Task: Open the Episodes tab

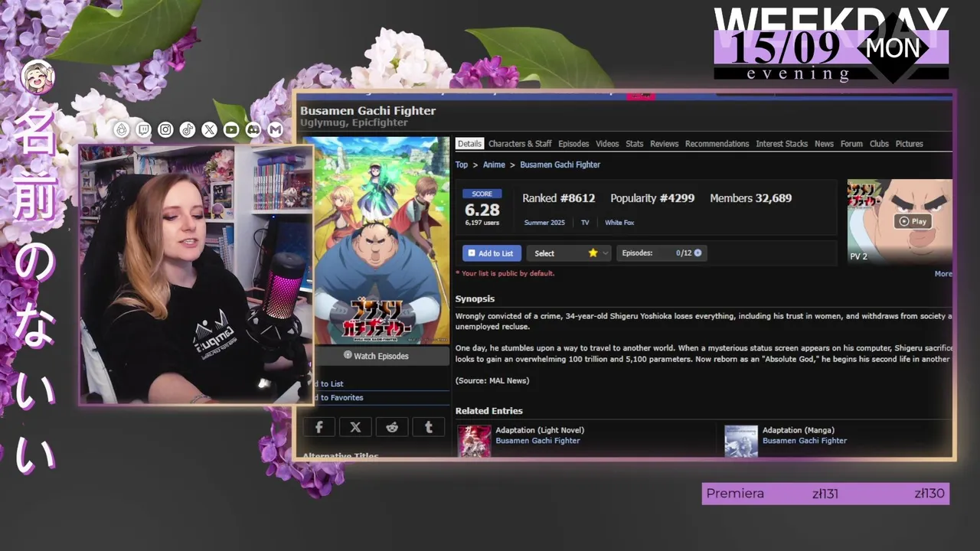Action: [573, 144]
